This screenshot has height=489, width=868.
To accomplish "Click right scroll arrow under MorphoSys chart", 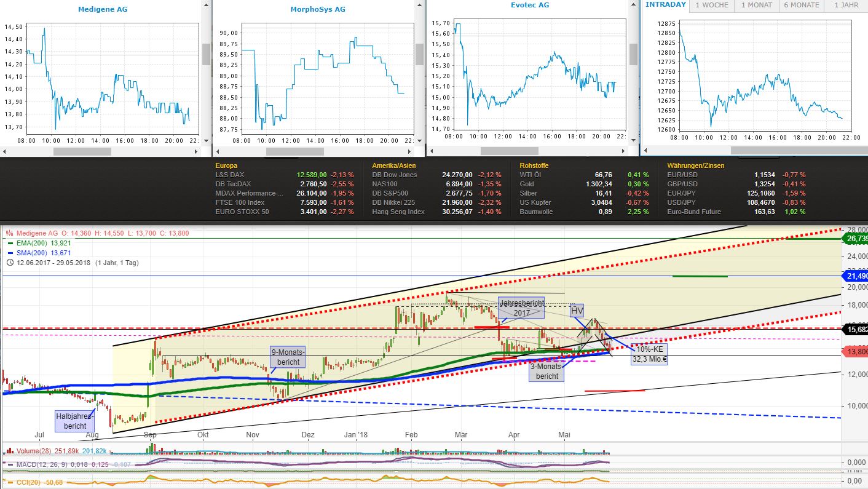I will coord(410,150).
